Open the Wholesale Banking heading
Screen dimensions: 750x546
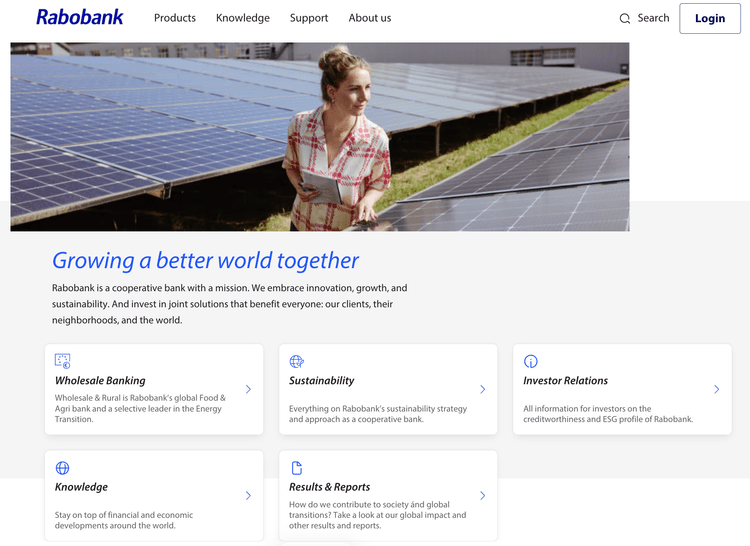pyautogui.click(x=100, y=381)
